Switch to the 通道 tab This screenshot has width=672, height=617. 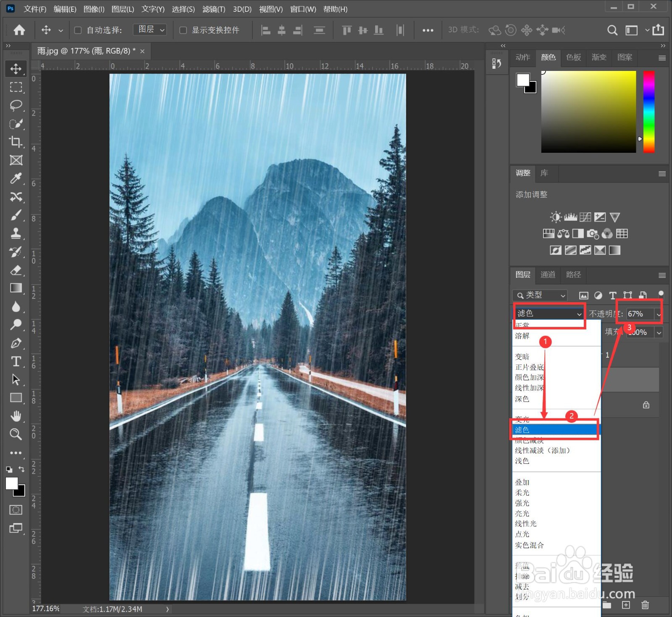pyautogui.click(x=548, y=275)
